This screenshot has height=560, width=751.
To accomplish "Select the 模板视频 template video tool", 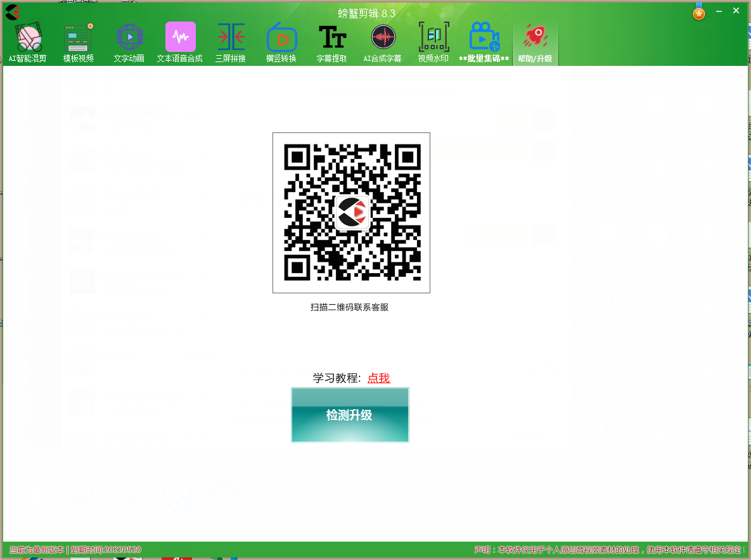I will tap(79, 42).
